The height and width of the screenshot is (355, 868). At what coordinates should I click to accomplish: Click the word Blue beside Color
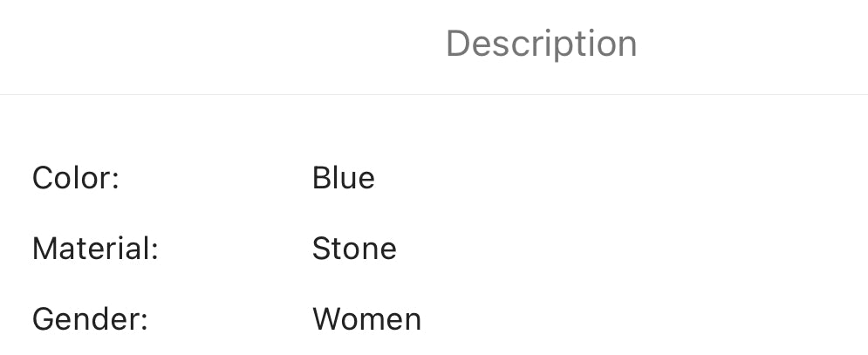pyautogui.click(x=343, y=179)
